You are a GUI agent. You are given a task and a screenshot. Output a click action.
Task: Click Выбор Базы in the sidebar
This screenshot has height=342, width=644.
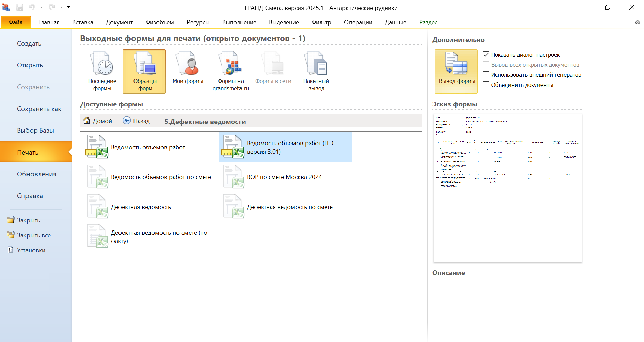(x=36, y=130)
